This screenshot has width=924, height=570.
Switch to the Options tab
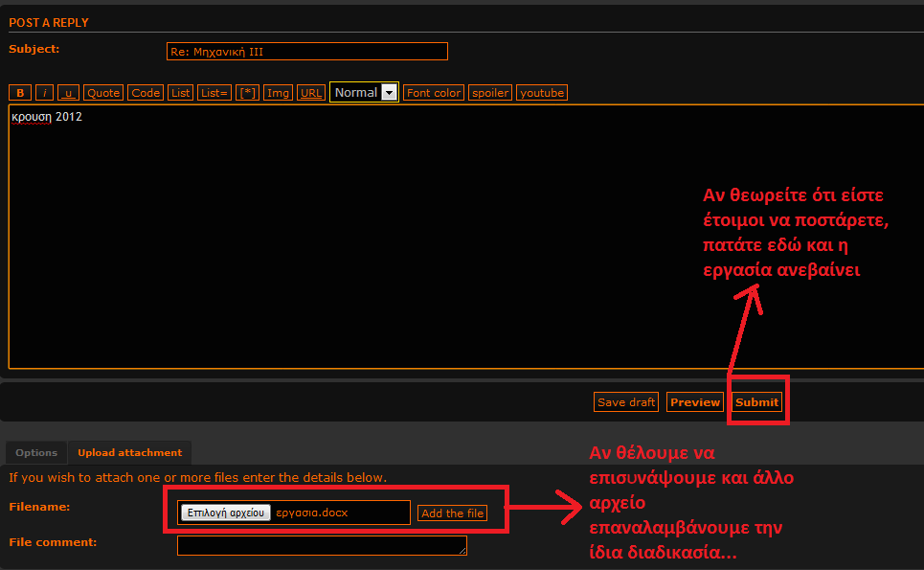pos(36,452)
